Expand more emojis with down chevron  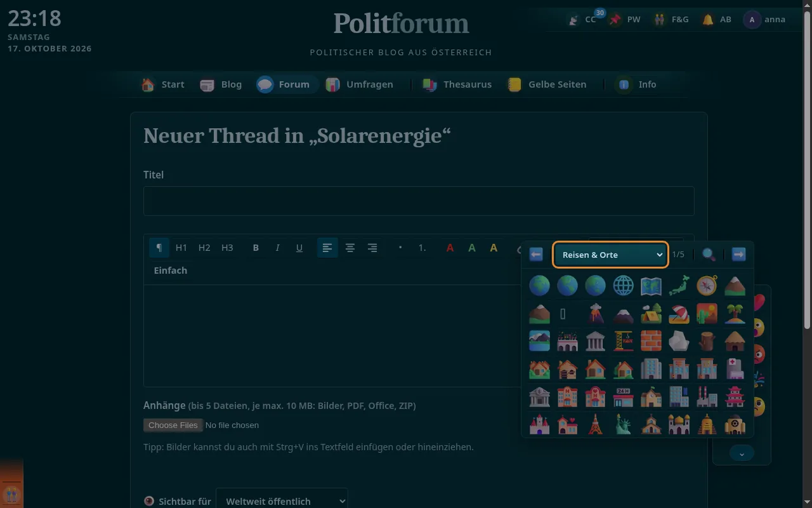point(742,453)
